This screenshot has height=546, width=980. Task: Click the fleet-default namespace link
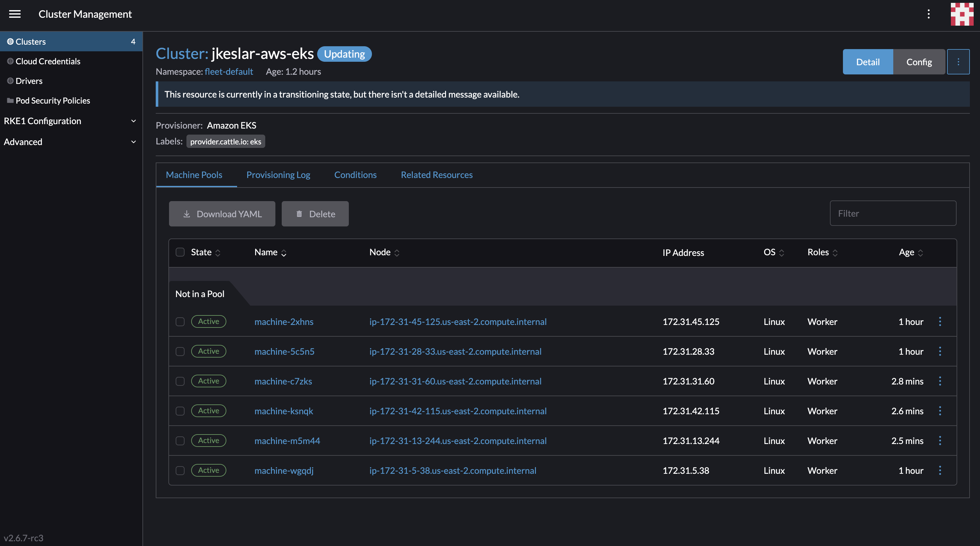pos(229,72)
